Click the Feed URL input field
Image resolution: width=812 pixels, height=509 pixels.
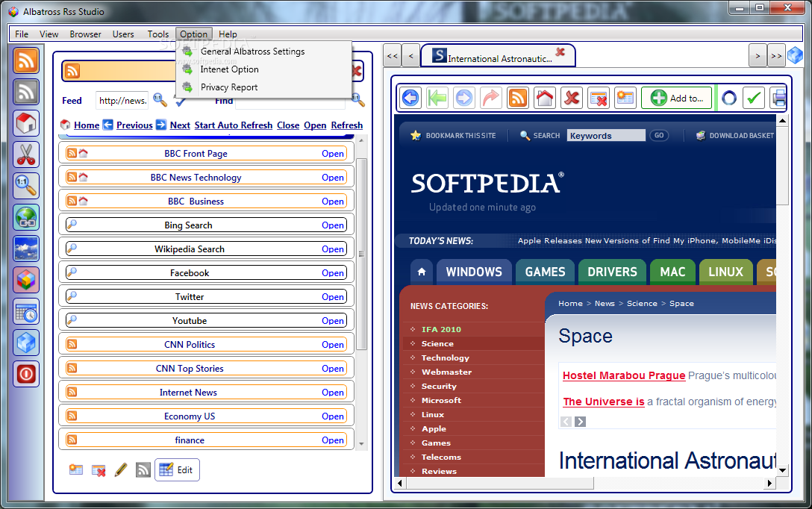[x=122, y=101]
